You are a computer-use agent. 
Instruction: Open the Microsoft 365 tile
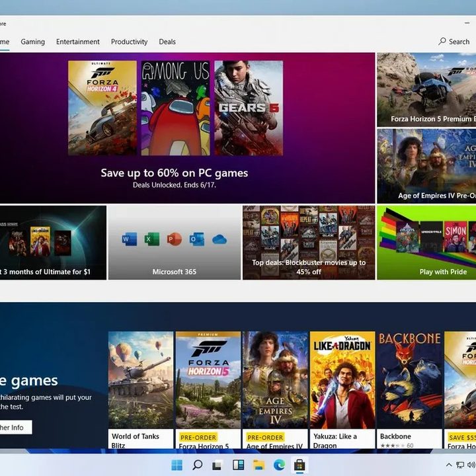175,243
